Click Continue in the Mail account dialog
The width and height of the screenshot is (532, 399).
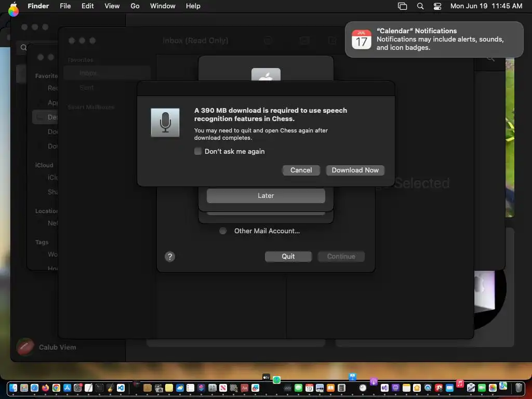click(341, 257)
